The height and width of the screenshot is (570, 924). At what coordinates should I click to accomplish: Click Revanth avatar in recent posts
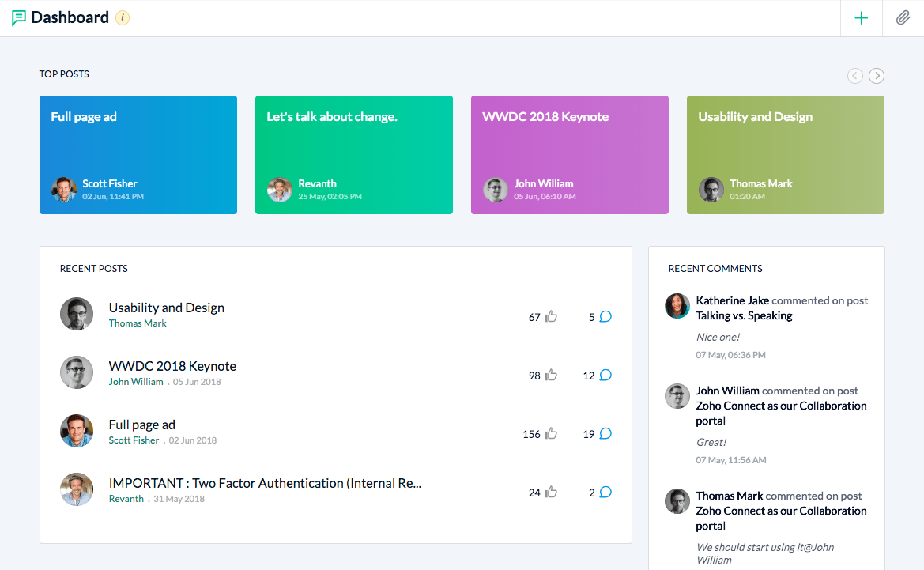pyautogui.click(x=77, y=489)
